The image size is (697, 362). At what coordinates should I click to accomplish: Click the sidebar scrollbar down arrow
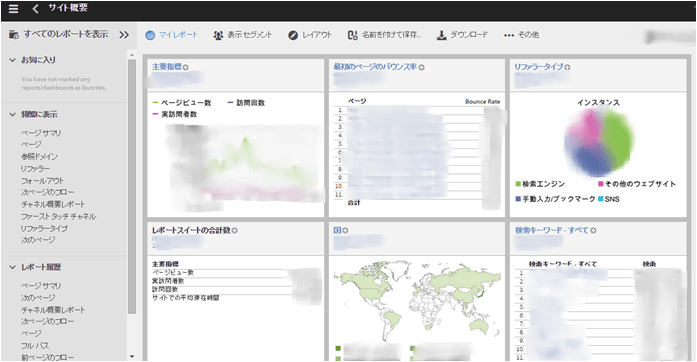(132, 356)
